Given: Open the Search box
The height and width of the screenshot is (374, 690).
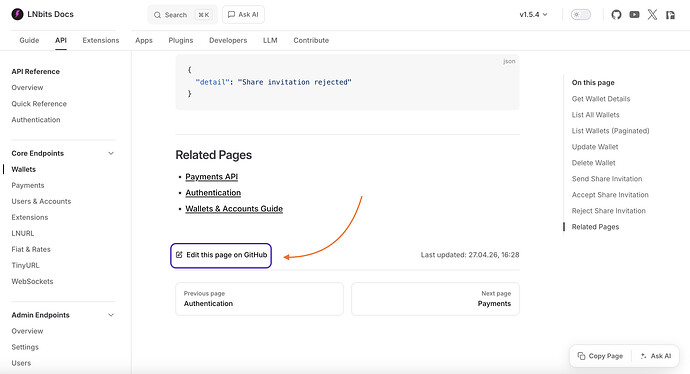Looking at the screenshot, I should 182,15.
